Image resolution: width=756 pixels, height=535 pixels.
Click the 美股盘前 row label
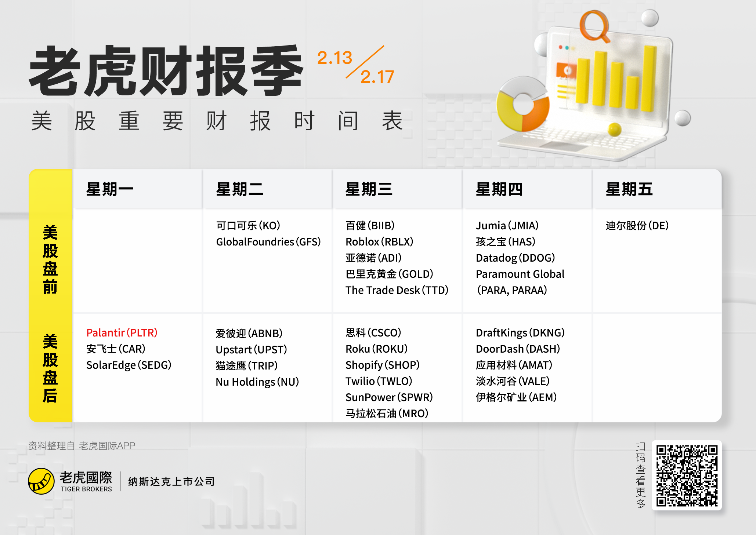coord(50,259)
